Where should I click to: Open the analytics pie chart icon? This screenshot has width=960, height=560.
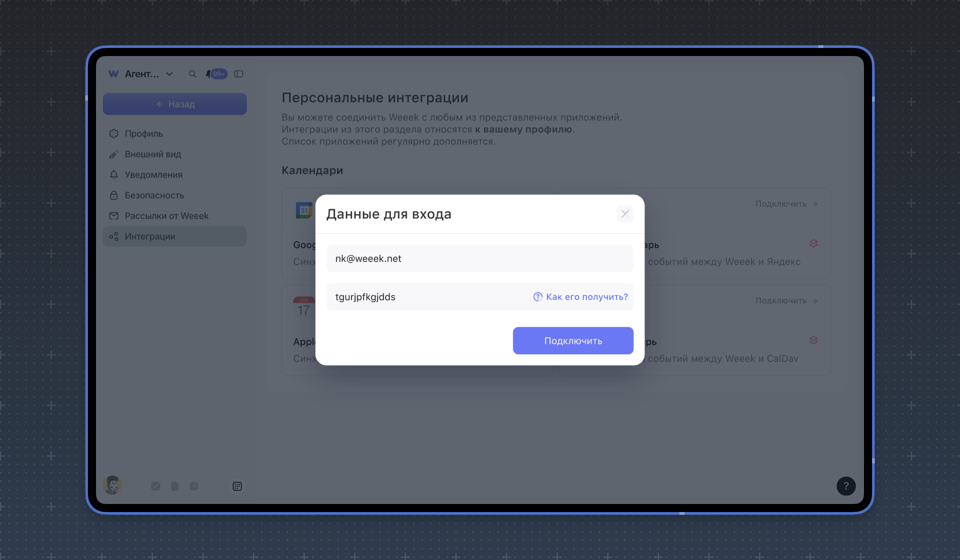coord(194,486)
